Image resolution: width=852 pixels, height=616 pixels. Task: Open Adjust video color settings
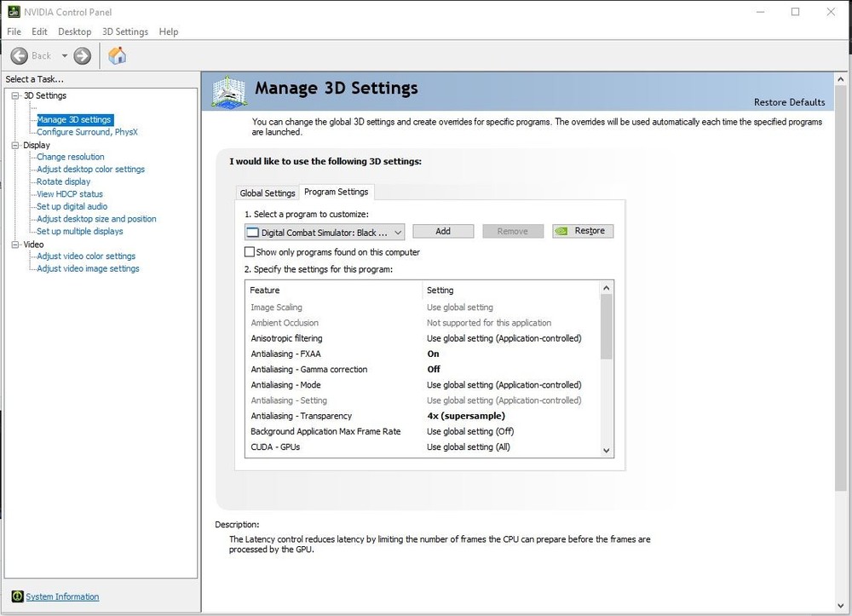86,256
